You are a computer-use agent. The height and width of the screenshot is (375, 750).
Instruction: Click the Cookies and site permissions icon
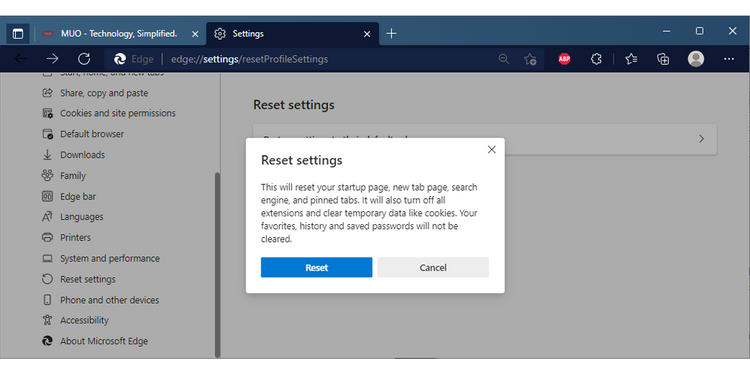[x=47, y=113]
